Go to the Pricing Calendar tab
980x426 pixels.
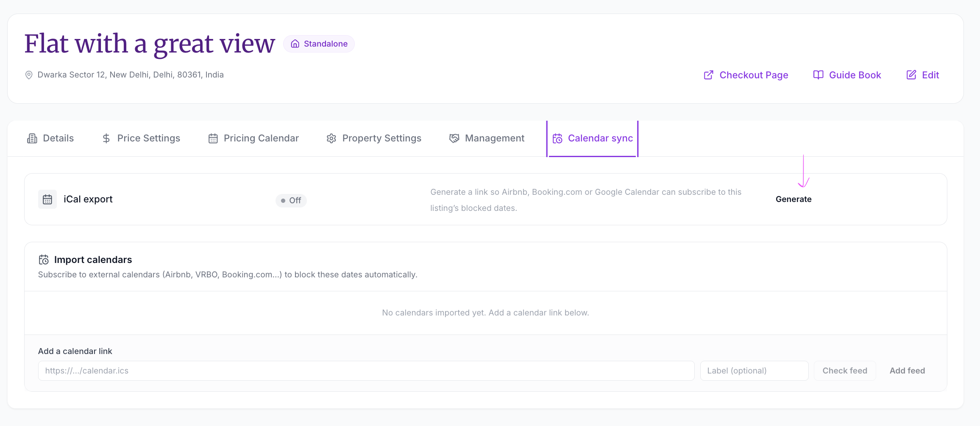tap(253, 138)
